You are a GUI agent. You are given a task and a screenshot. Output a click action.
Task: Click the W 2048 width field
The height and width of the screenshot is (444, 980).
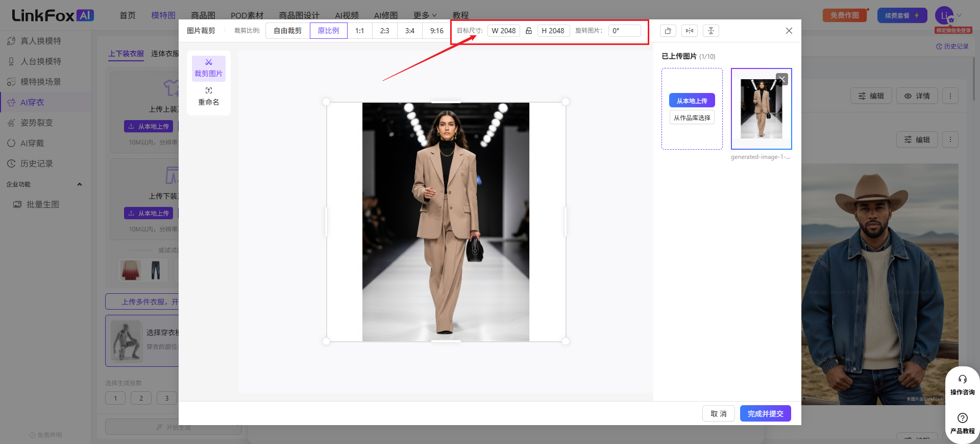click(x=504, y=31)
